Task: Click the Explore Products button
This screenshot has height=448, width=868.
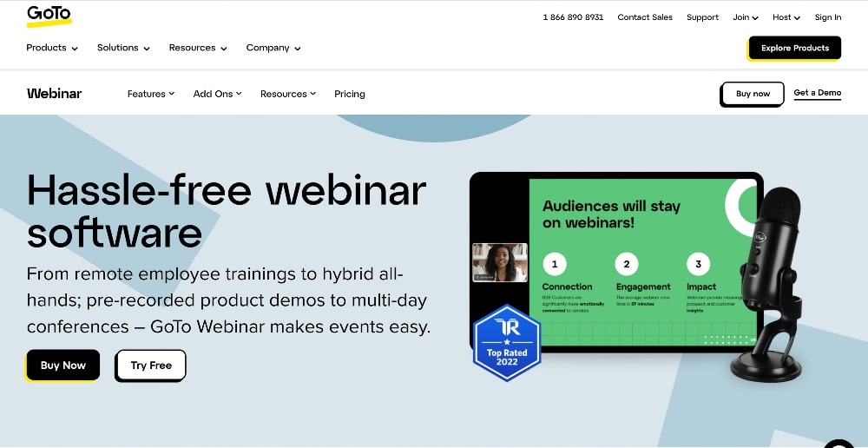Action: pyautogui.click(x=795, y=48)
